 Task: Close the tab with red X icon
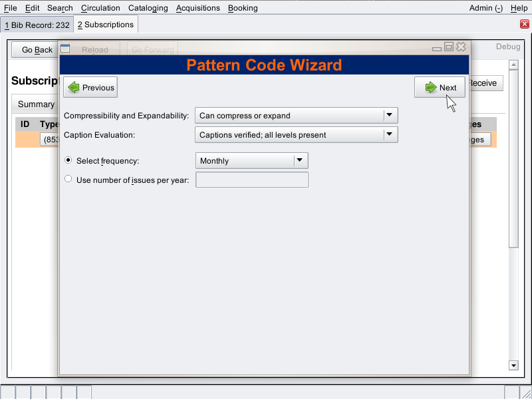tap(524, 25)
